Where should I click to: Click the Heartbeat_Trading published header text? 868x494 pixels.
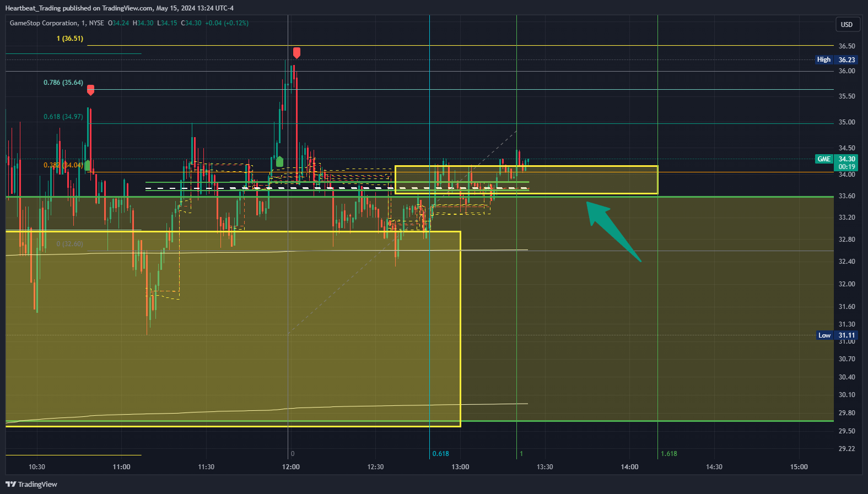tap(119, 8)
